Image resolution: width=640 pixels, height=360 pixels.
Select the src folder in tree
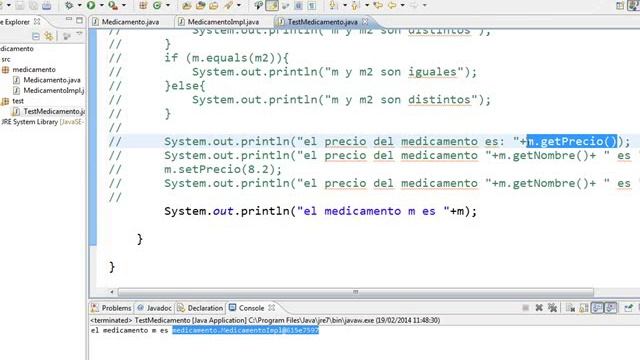coord(6,59)
